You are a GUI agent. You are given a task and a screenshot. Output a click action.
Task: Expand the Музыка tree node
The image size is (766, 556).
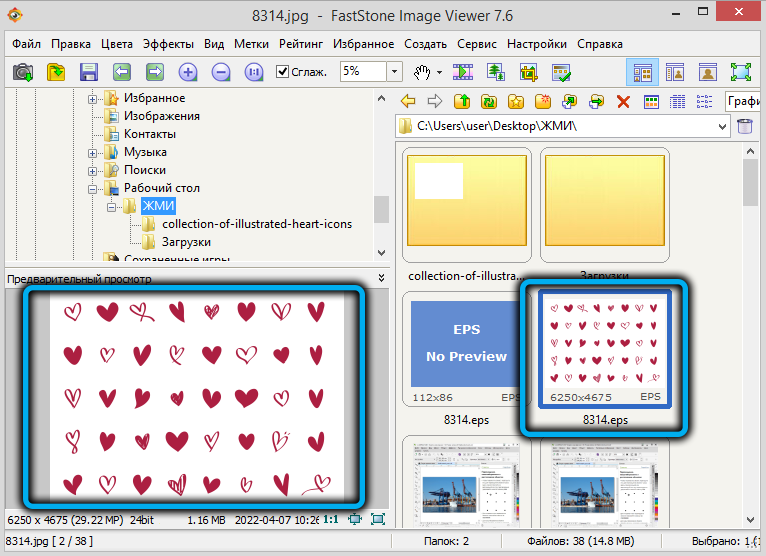coord(93,152)
